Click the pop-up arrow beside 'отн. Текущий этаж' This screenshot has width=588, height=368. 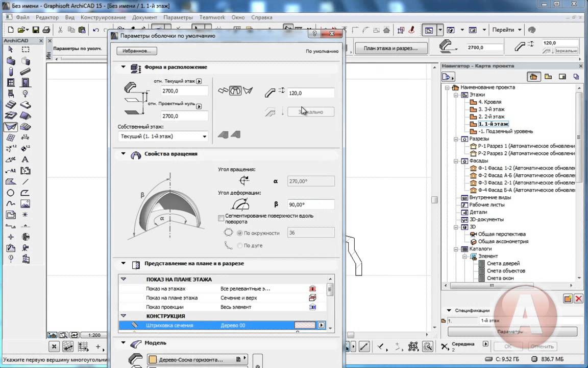(x=199, y=81)
